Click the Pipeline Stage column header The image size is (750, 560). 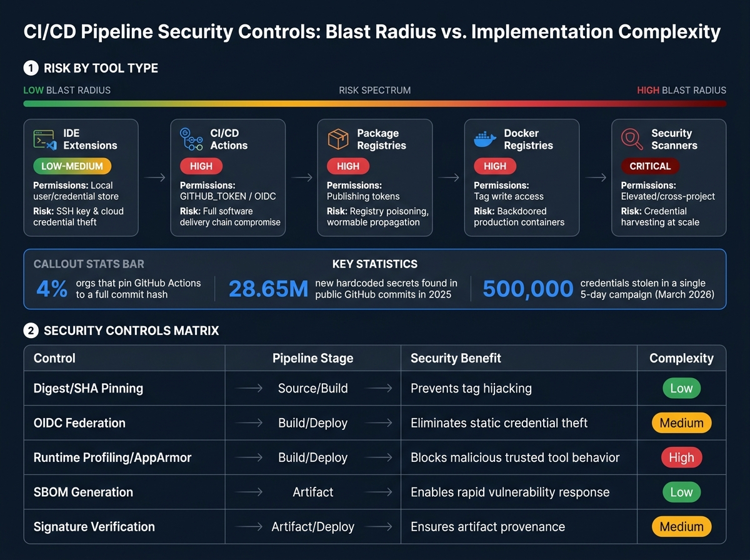coord(312,358)
